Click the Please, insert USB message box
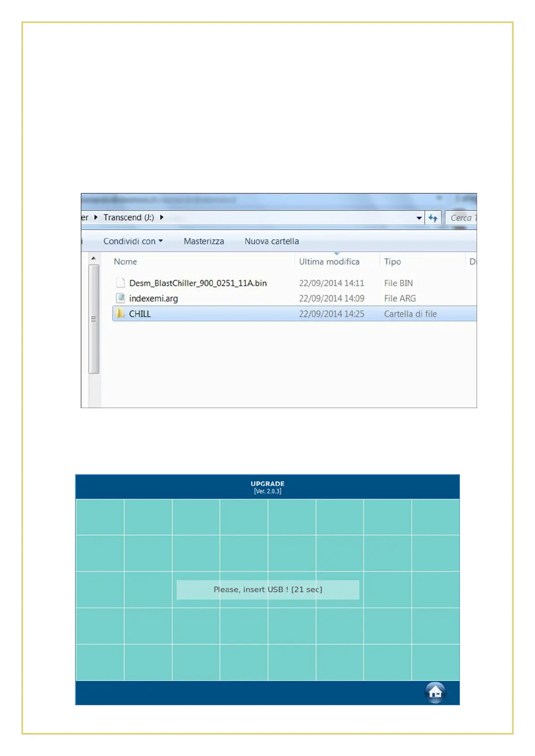 pos(268,589)
